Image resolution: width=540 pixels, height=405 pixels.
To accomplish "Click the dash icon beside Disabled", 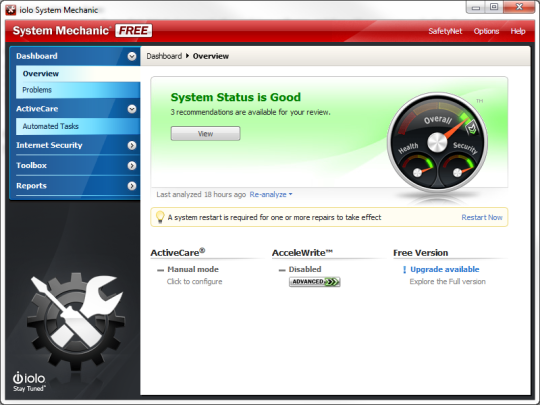I will [282, 270].
